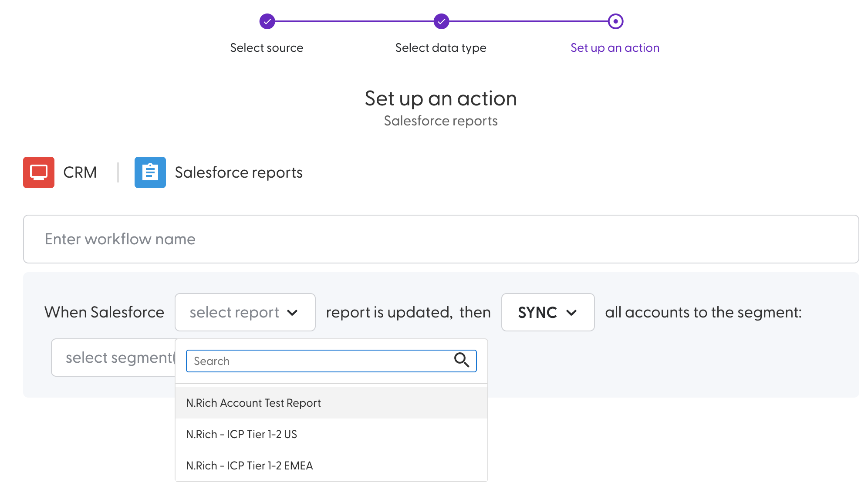The image size is (868, 486).
Task: Click the Select source step label
Action: click(x=267, y=47)
